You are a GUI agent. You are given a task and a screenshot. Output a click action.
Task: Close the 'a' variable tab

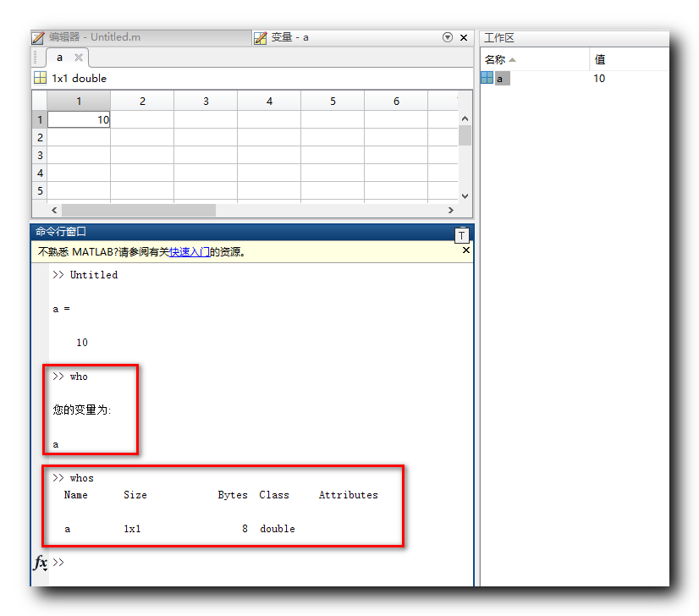click(79, 58)
